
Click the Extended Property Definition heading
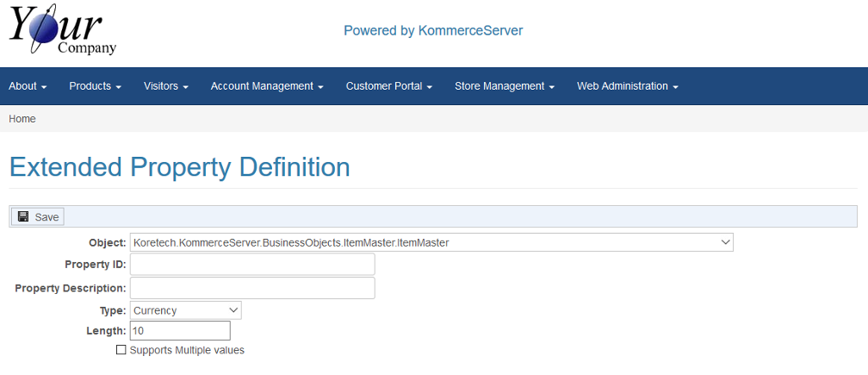pyautogui.click(x=179, y=166)
